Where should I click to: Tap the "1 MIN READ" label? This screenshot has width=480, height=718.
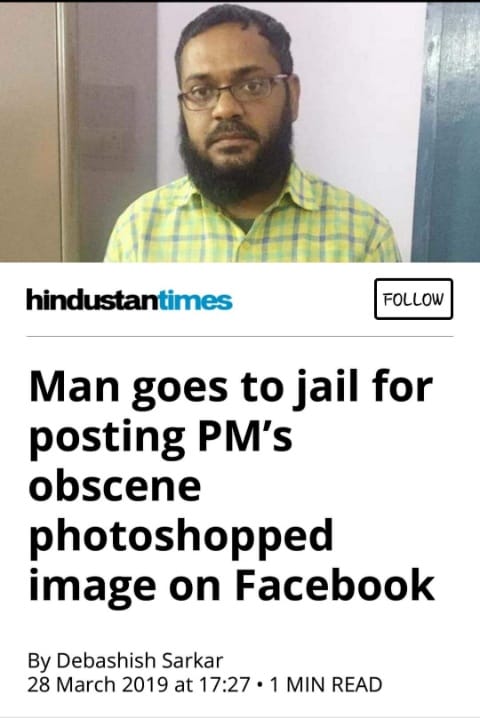[326, 685]
